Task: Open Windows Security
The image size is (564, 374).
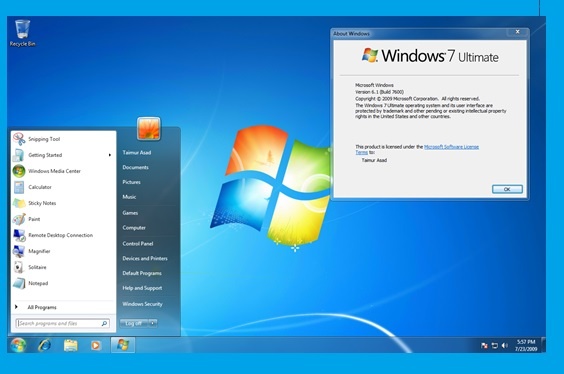Action: pos(142,304)
